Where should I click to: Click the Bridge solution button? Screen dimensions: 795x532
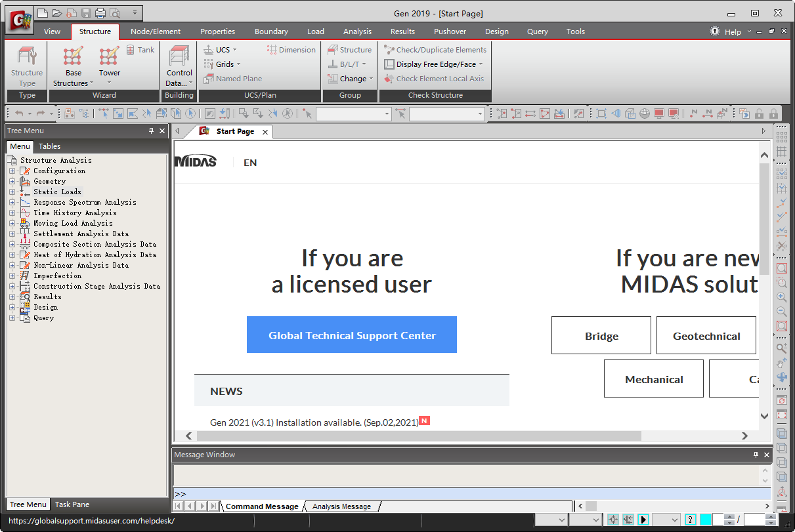coord(601,336)
